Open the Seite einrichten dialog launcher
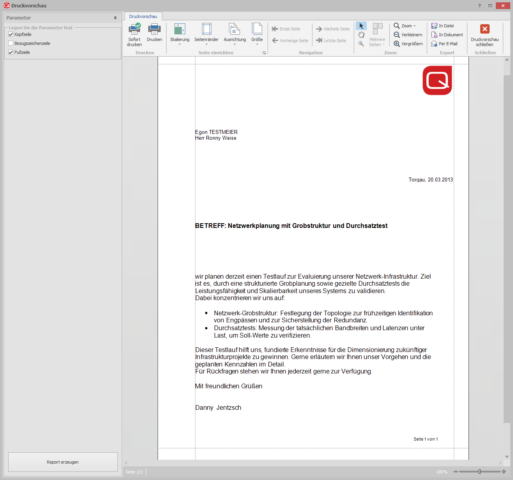 (x=264, y=53)
